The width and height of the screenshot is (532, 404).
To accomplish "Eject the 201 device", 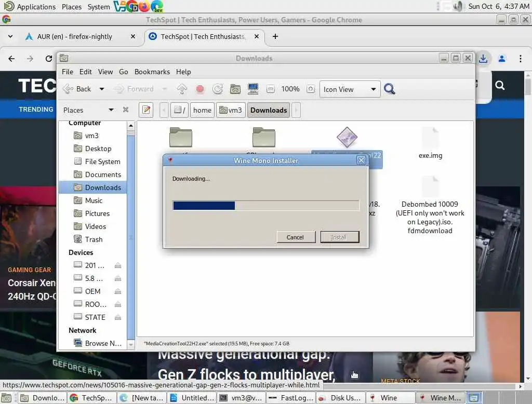I will point(118,265).
